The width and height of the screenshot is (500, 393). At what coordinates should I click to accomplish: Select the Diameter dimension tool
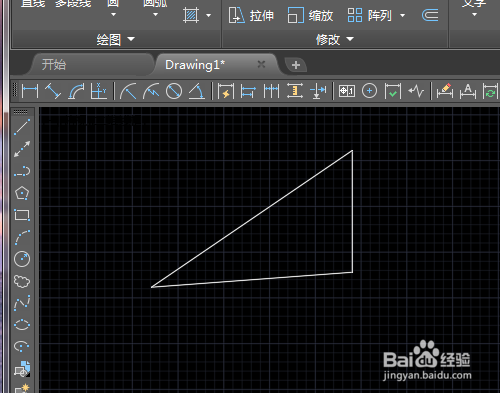point(174,91)
